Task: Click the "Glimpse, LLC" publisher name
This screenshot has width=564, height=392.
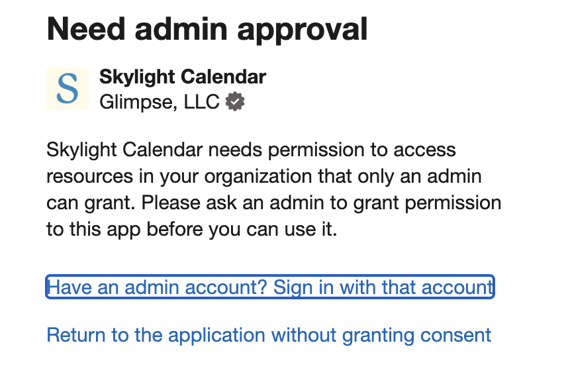Action: [159, 101]
